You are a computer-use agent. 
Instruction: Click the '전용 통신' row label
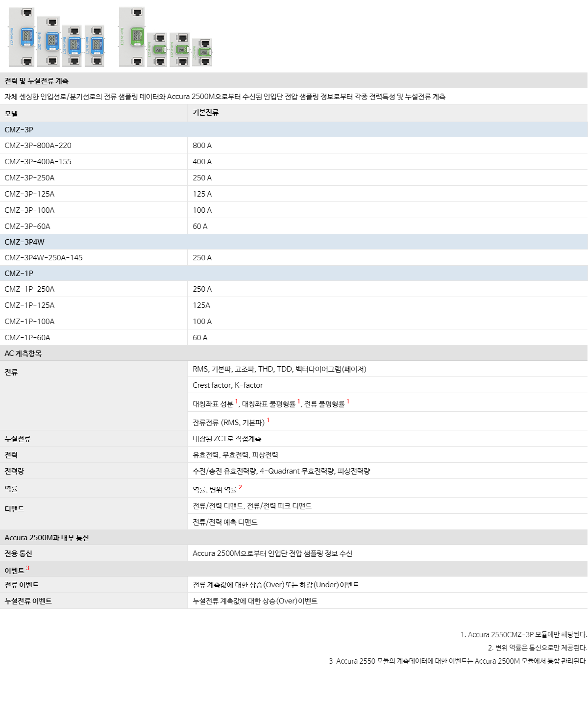click(x=18, y=553)
